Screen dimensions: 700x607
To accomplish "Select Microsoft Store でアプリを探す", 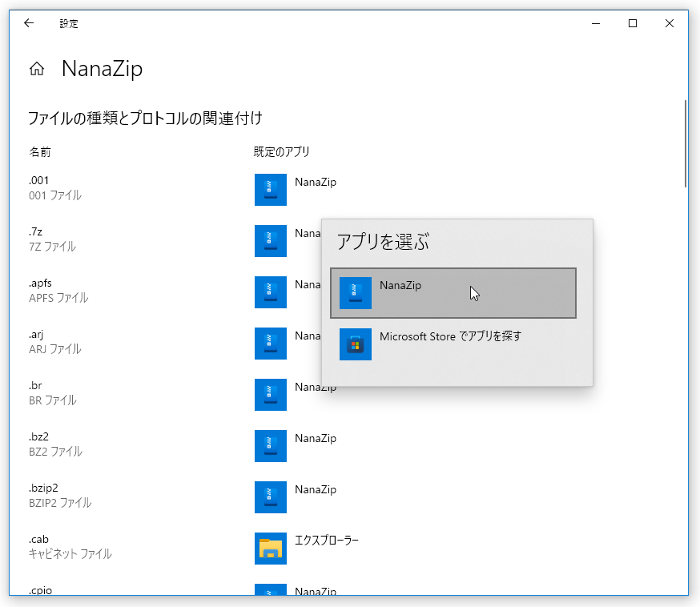I will [x=453, y=344].
